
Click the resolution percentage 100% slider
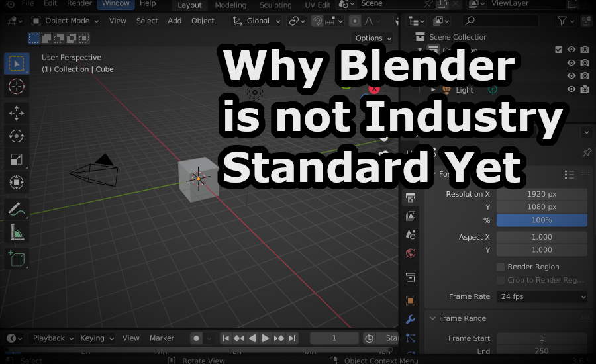point(542,220)
